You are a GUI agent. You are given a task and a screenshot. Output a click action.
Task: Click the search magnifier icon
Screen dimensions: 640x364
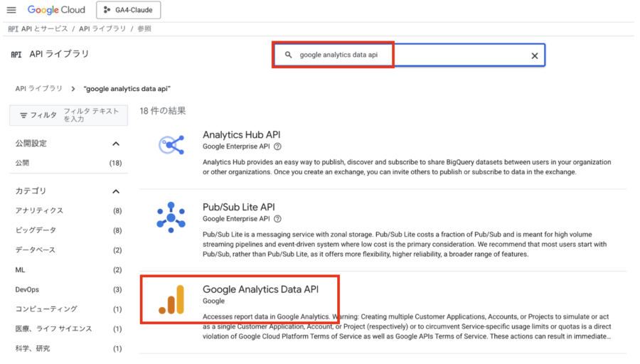point(288,55)
